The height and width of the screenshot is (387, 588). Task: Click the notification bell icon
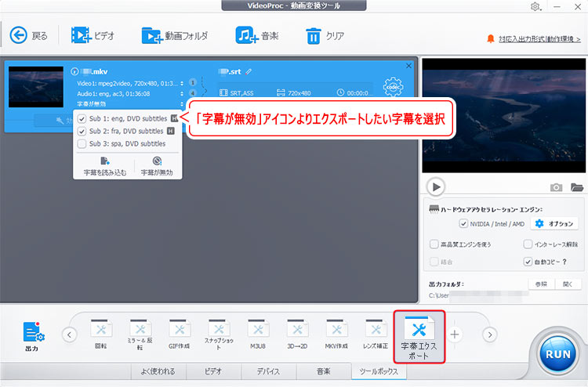(x=491, y=38)
